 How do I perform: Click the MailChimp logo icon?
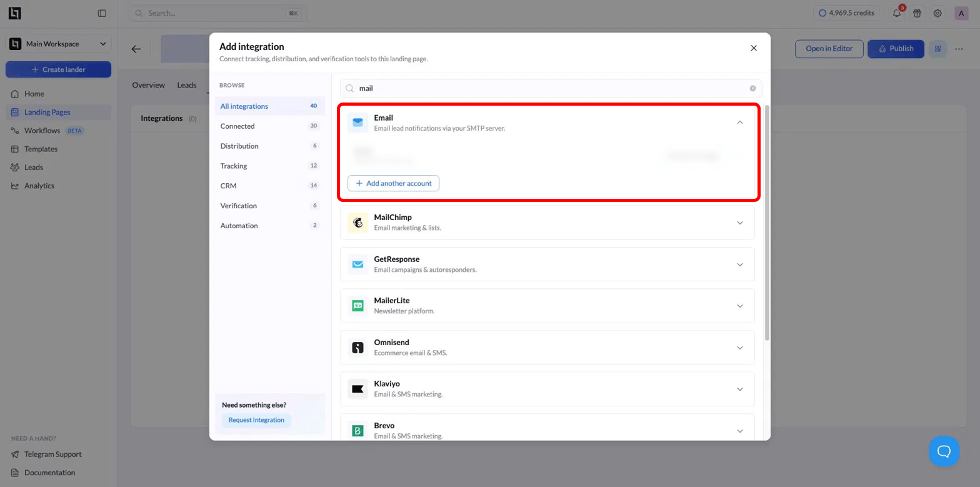click(x=357, y=223)
